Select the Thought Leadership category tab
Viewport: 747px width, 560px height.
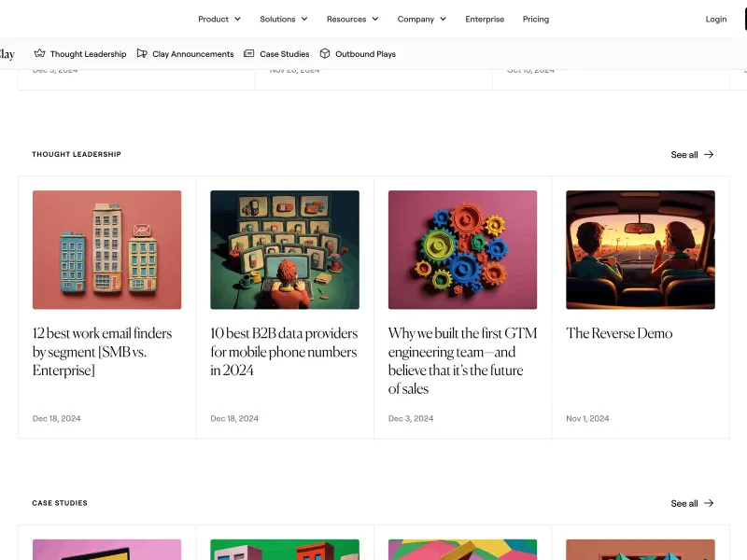pyautogui.click(x=80, y=54)
